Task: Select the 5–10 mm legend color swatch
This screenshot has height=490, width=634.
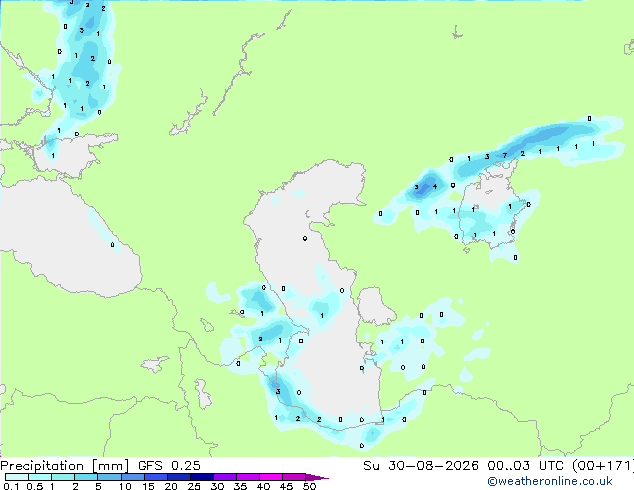Action: point(109,477)
